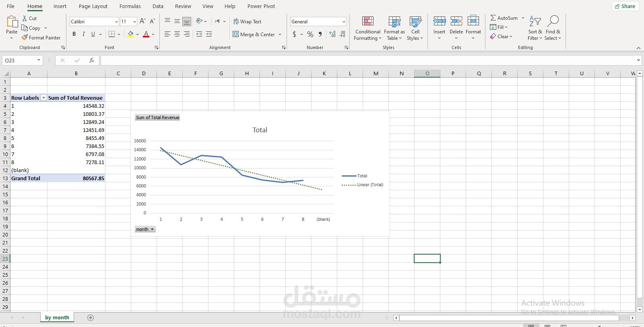Open the Power Pivot tab
Image resolution: width=644 pixels, height=327 pixels.
coord(261,6)
